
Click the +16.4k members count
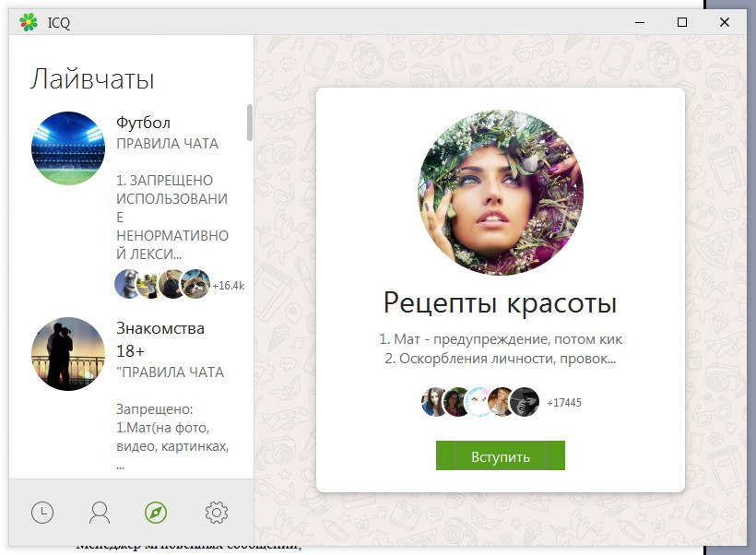pos(229,286)
